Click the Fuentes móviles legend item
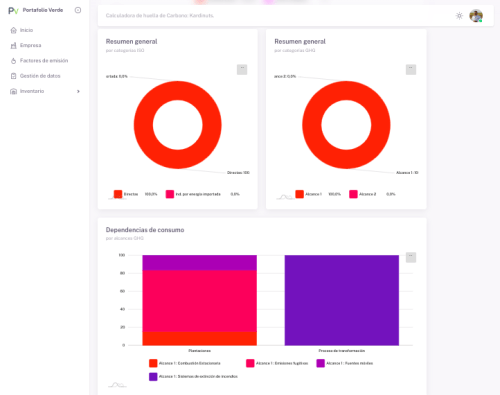 click(345, 363)
